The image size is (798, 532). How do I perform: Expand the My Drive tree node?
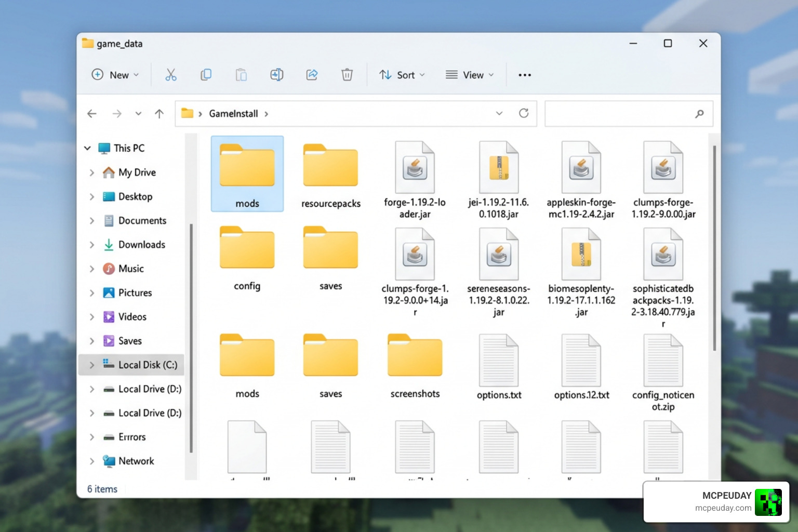pos(92,172)
